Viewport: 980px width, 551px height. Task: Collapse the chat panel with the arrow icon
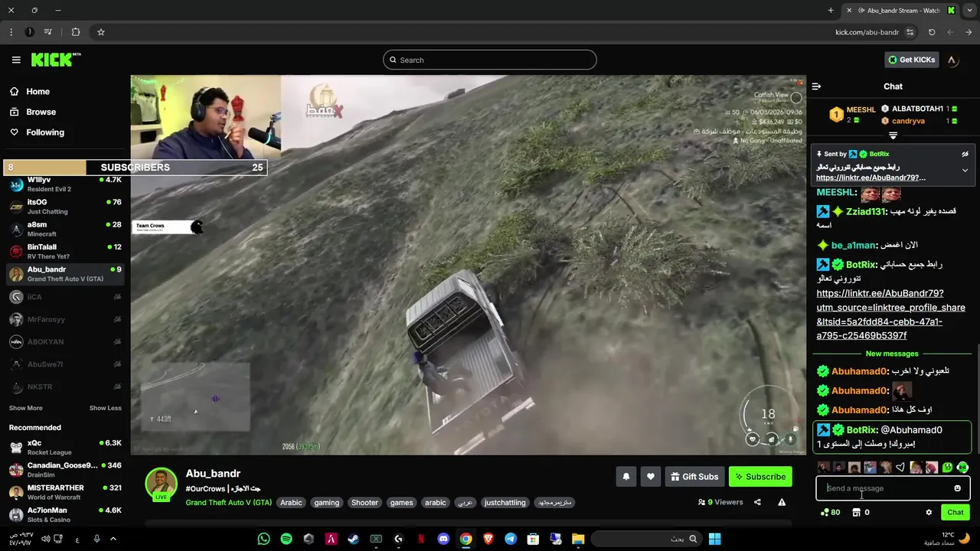click(816, 86)
